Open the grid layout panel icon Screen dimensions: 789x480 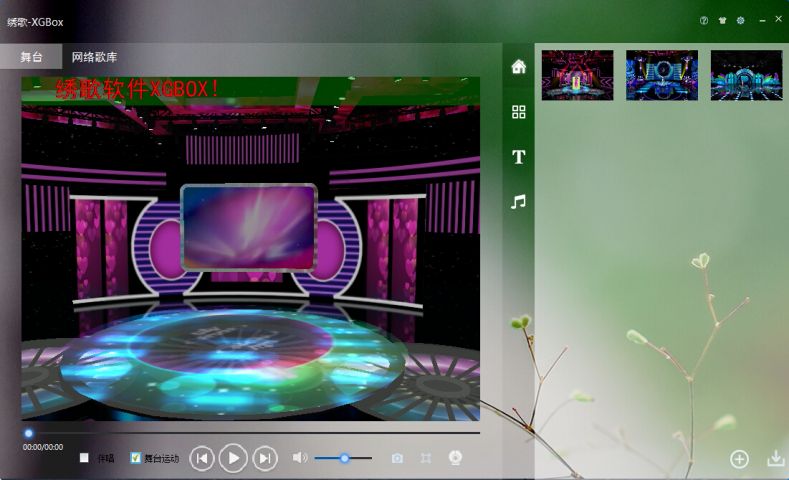(x=518, y=112)
